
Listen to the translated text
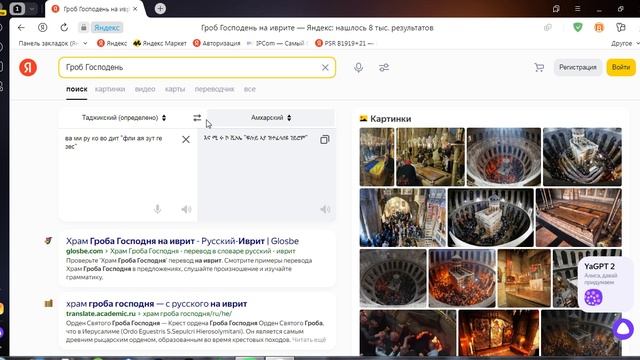click(x=325, y=209)
